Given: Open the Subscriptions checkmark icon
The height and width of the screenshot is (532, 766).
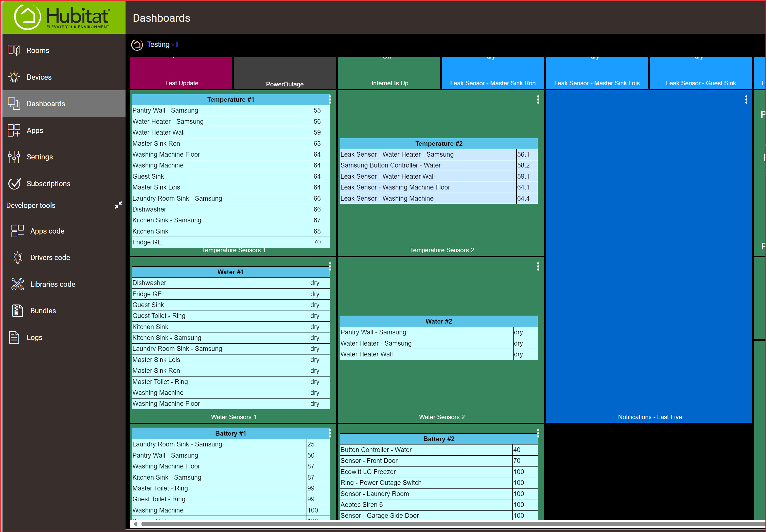Looking at the screenshot, I should tap(14, 183).
